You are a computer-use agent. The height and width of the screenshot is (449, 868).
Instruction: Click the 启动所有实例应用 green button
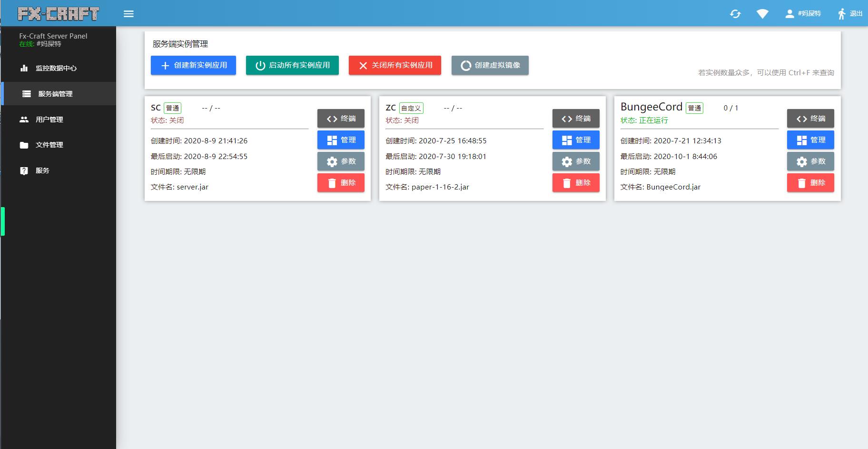pos(292,65)
